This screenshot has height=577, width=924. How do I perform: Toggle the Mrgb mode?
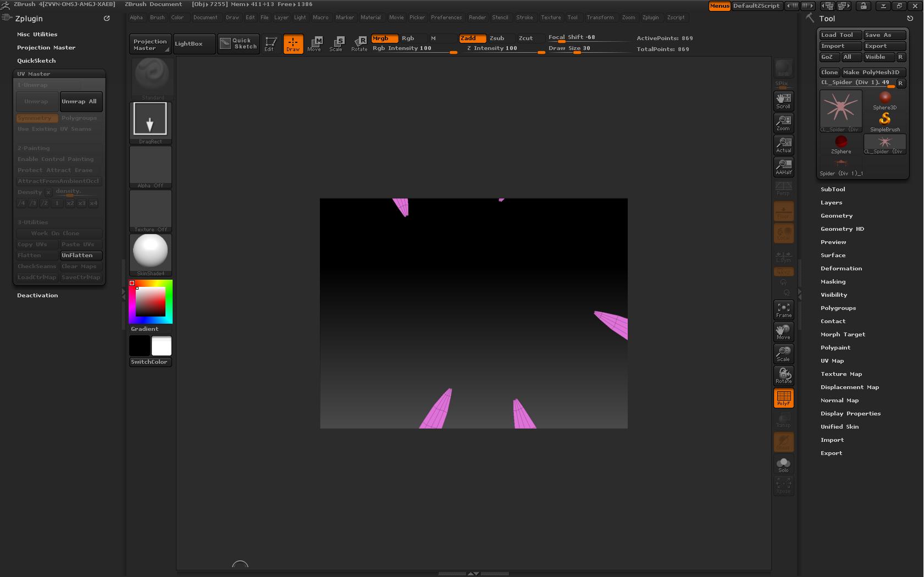click(385, 38)
